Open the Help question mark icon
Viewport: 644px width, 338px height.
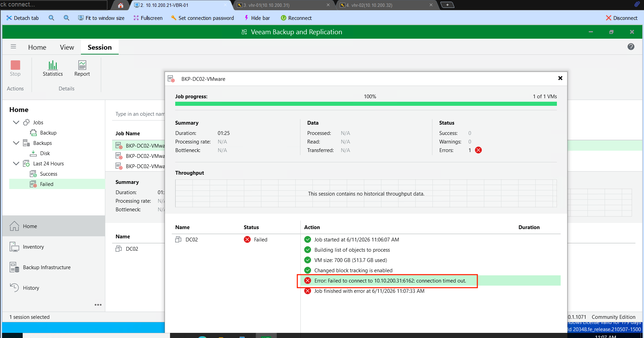pos(631,47)
